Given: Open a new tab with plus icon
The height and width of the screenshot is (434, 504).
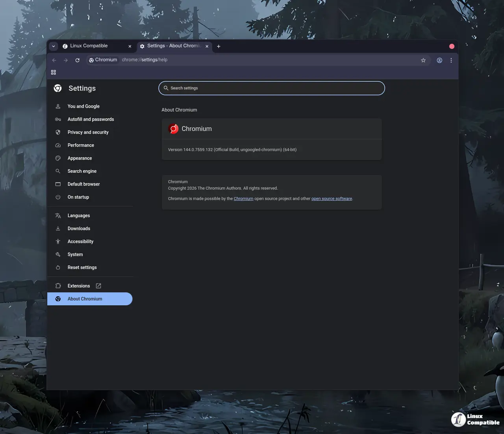Looking at the screenshot, I should (x=219, y=47).
